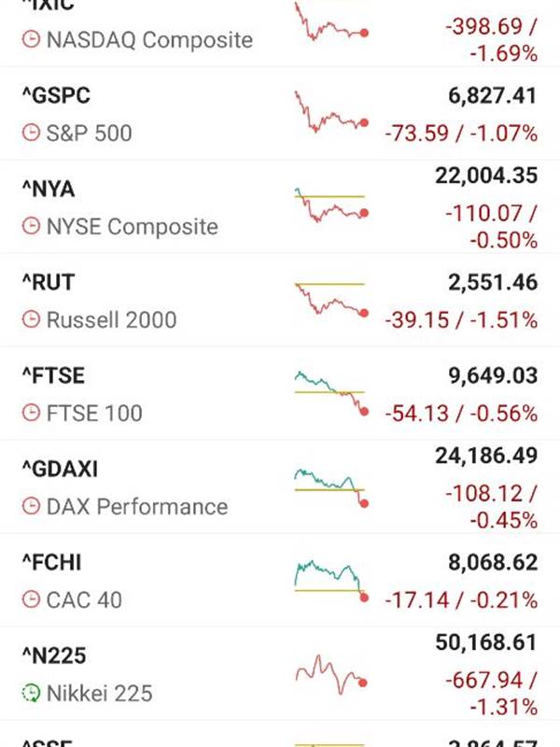The width and height of the screenshot is (560, 747).
Task: Open the S&P 500 sparkline chart
Action: point(330,114)
